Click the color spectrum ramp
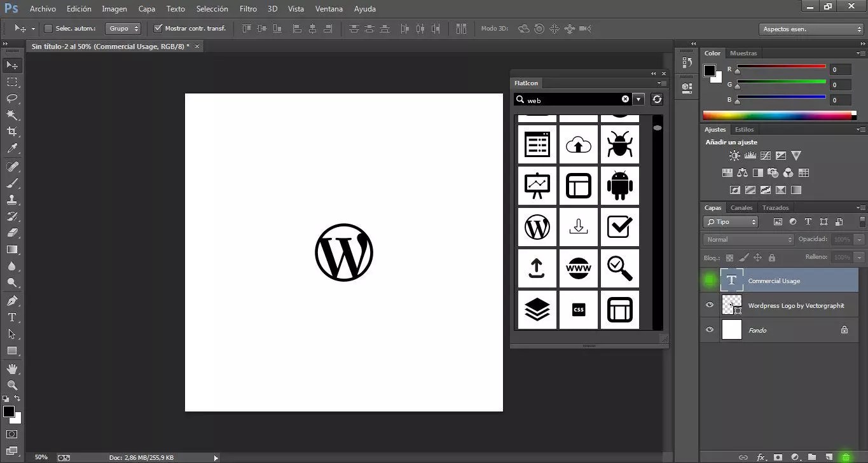 pos(779,115)
